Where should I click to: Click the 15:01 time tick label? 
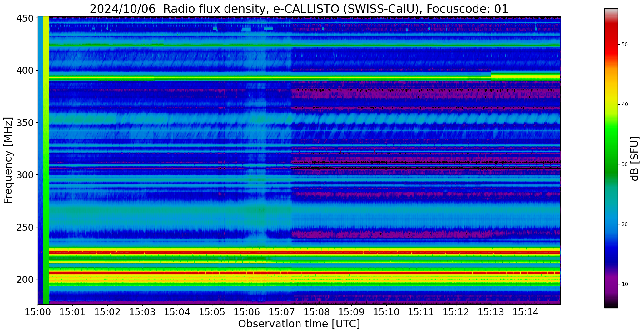click(73, 311)
